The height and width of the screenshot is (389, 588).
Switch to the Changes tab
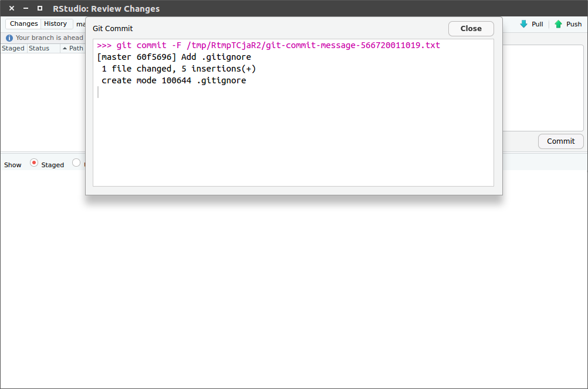click(x=23, y=23)
